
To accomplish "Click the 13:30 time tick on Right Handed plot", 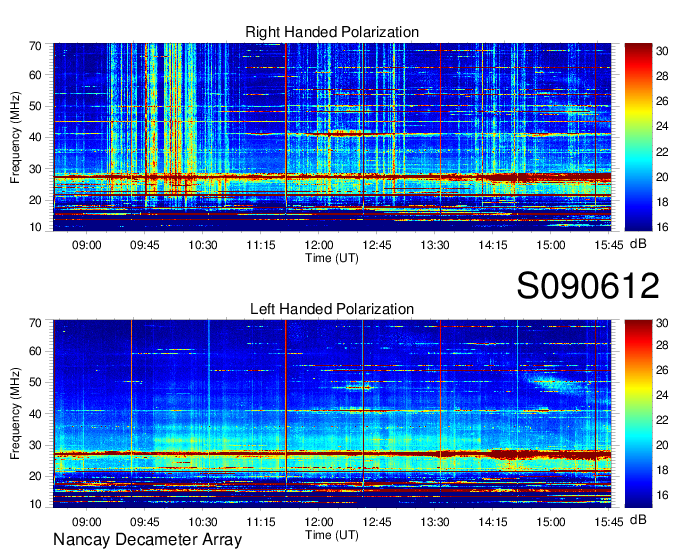I will 435,245.
